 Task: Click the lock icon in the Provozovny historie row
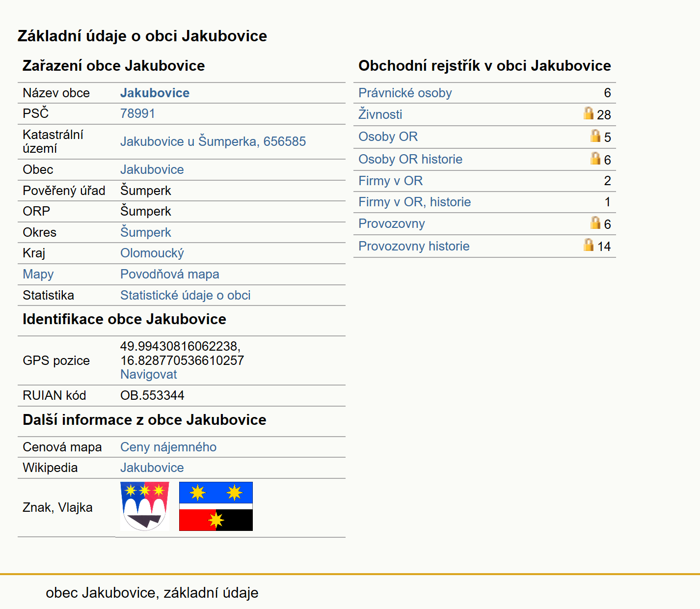(x=589, y=245)
